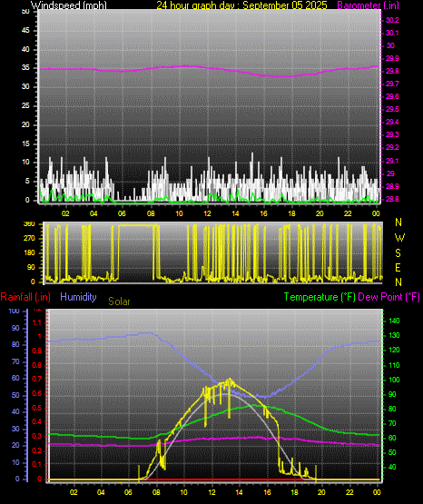
Task: Click the 24 hour graph day title
Action: pos(241,5)
